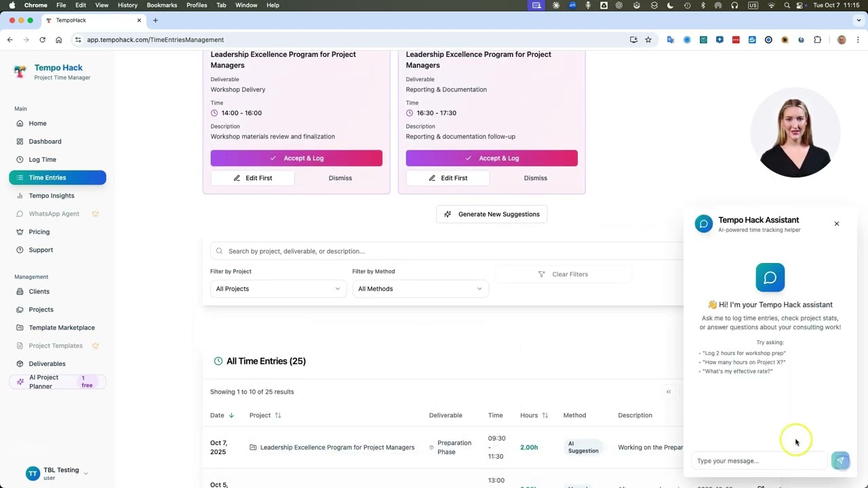868x488 pixels.
Task: Send the chat message with the send icon
Action: point(840,461)
